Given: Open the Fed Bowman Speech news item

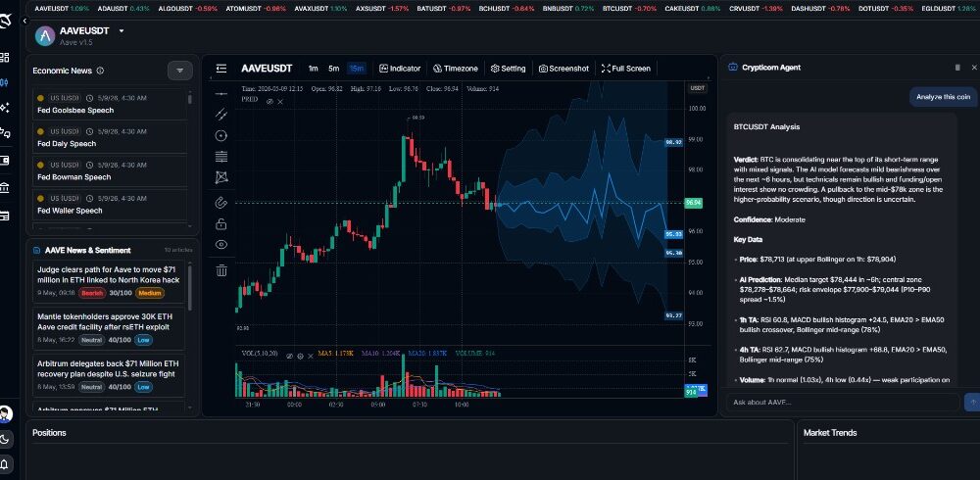Looking at the screenshot, I should [x=110, y=170].
